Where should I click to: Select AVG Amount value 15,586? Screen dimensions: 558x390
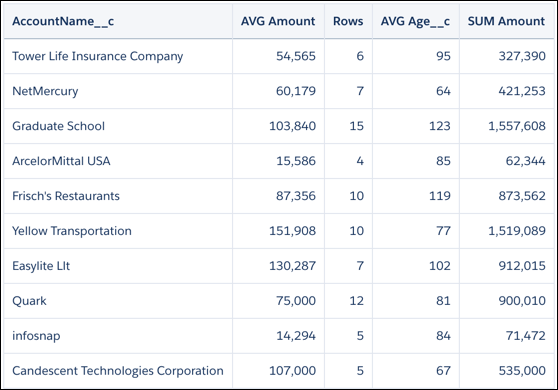coord(296,161)
